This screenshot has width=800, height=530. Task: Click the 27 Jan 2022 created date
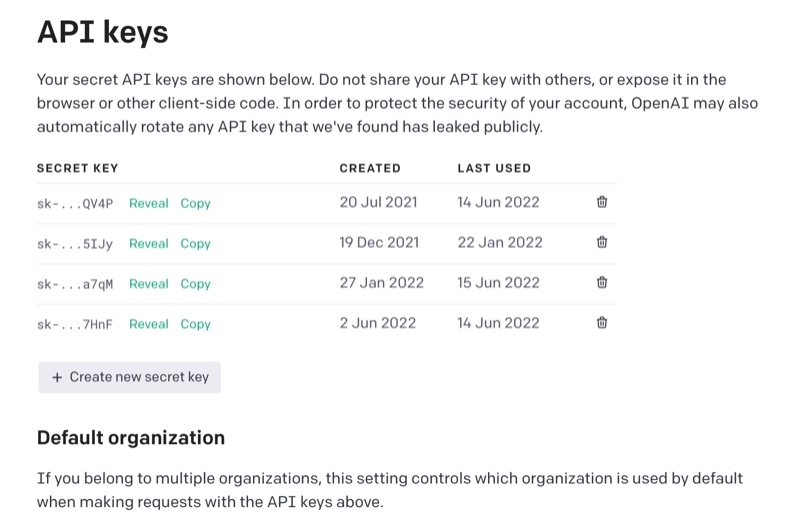tap(381, 283)
